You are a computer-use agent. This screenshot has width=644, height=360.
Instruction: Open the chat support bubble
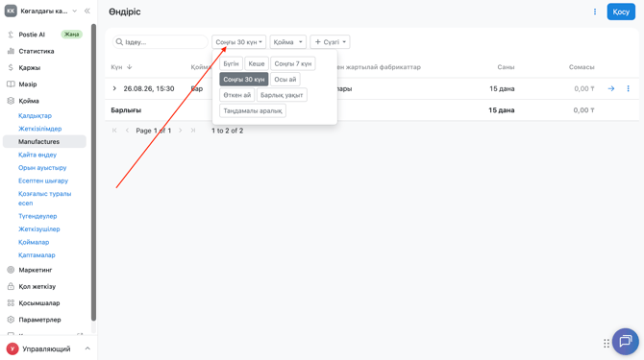(626, 342)
